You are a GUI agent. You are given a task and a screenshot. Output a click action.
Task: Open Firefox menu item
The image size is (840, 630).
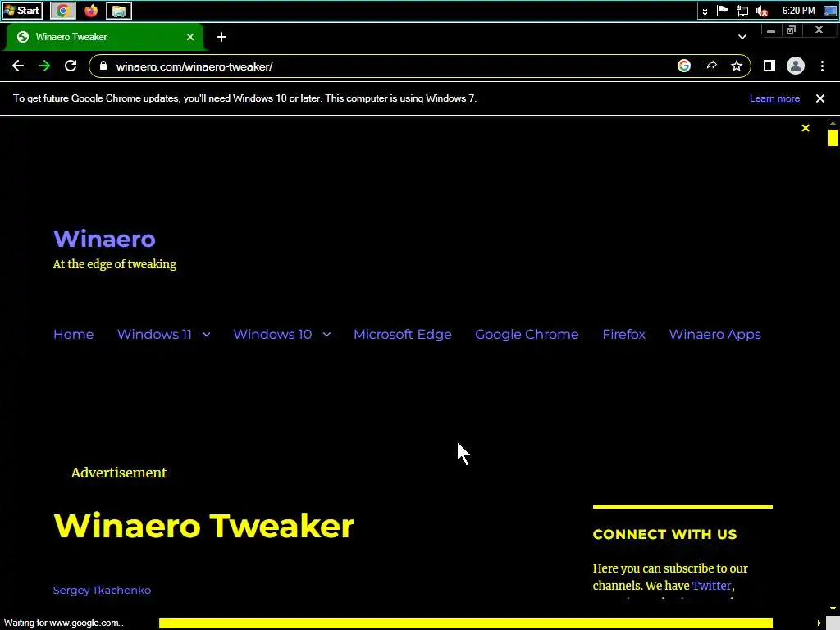[623, 335]
